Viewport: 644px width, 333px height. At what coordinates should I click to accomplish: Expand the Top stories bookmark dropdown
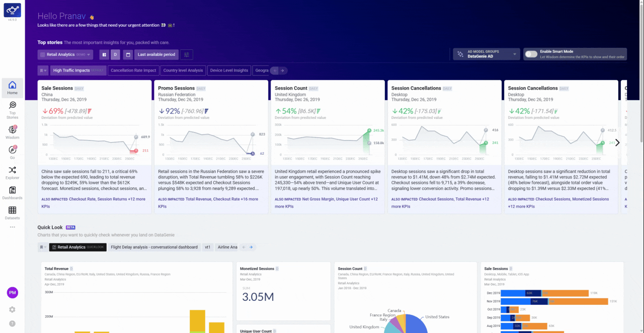[x=43, y=71]
